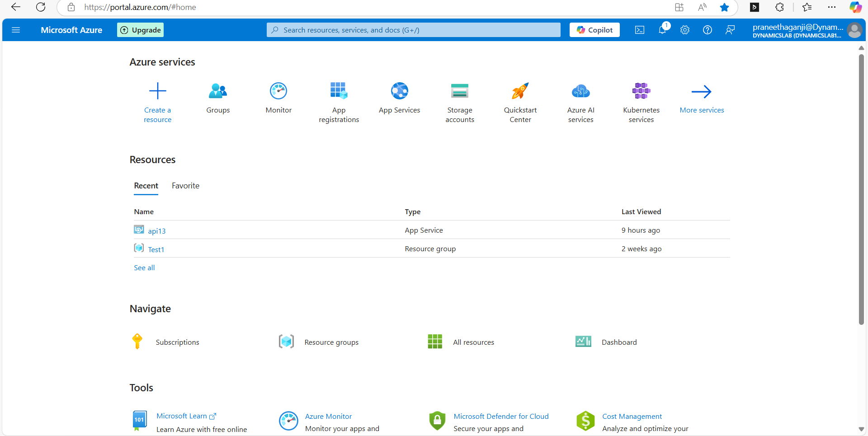Open App registrations service
Image resolution: width=868 pixels, height=436 pixels.
click(339, 91)
